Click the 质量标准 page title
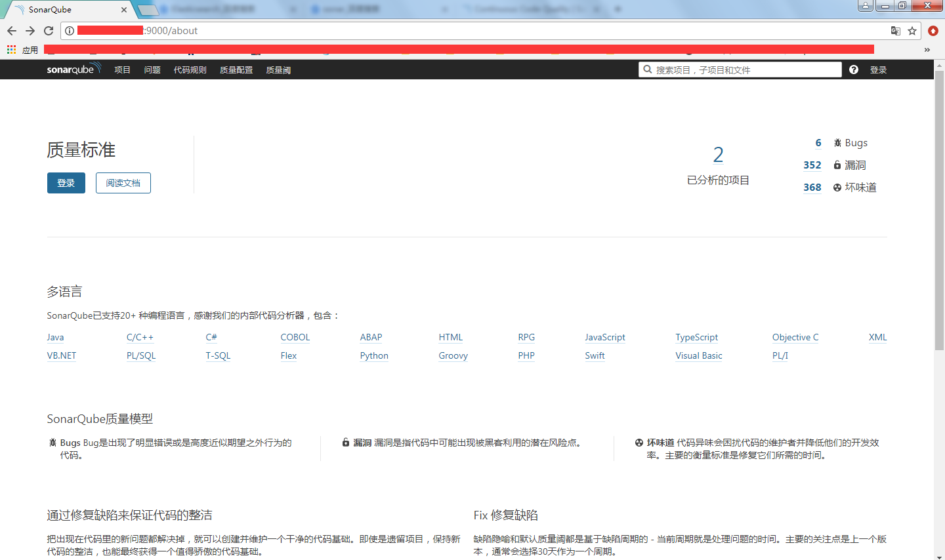 [81, 150]
